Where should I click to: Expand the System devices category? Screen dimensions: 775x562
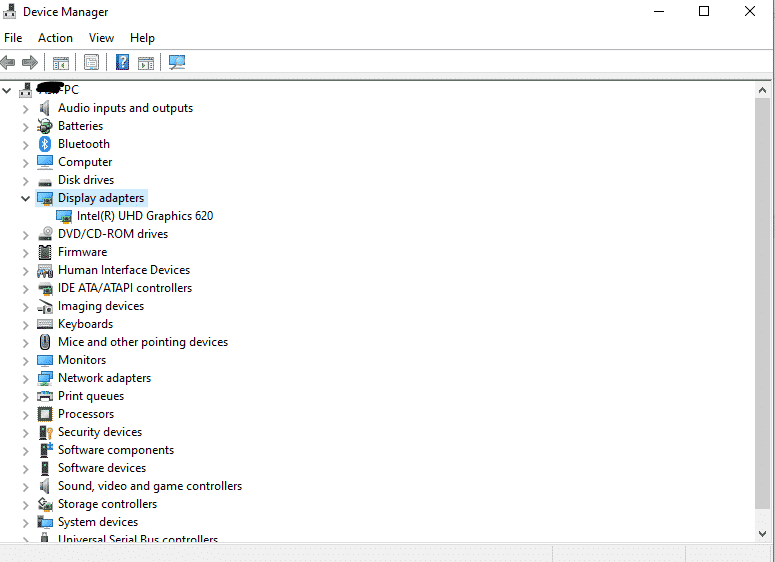pyautogui.click(x=26, y=523)
